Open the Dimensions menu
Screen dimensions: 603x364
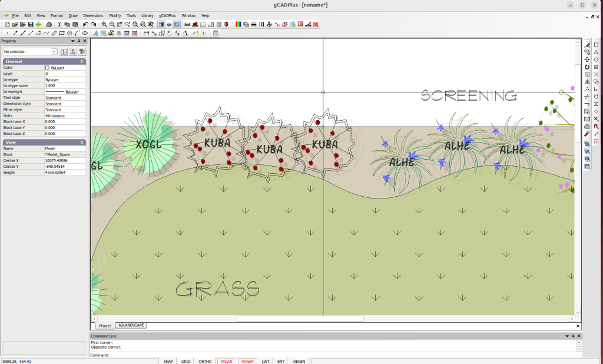pos(93,16)
